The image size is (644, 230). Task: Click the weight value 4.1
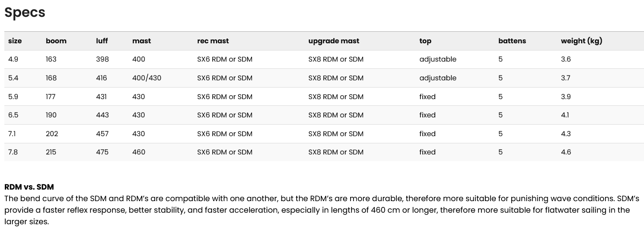[565, 115]
